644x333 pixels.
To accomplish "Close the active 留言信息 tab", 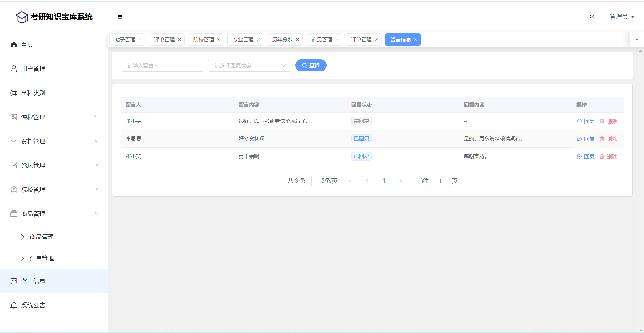I will pos(416,40).
